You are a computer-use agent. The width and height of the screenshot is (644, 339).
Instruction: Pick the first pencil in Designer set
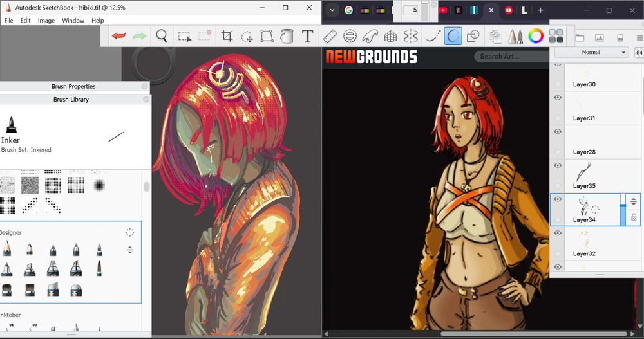pos(6,248)
